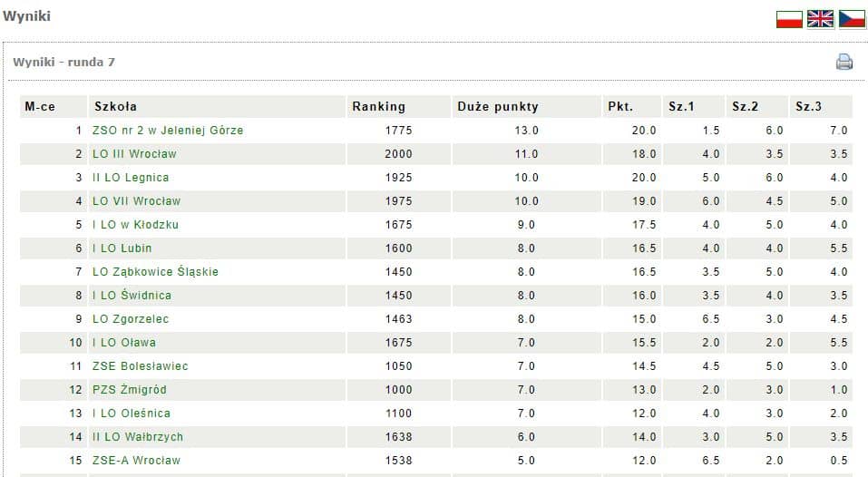Open ZSO nr 2 w Jeleniej Górze

tap(168, 131)
